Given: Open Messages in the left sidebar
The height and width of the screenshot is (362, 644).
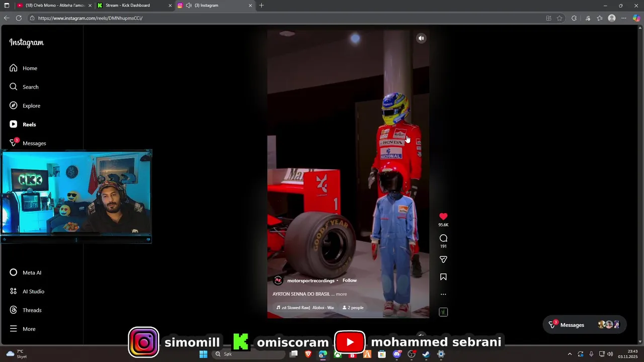Looking at the screenshot, I should point(28,143).
